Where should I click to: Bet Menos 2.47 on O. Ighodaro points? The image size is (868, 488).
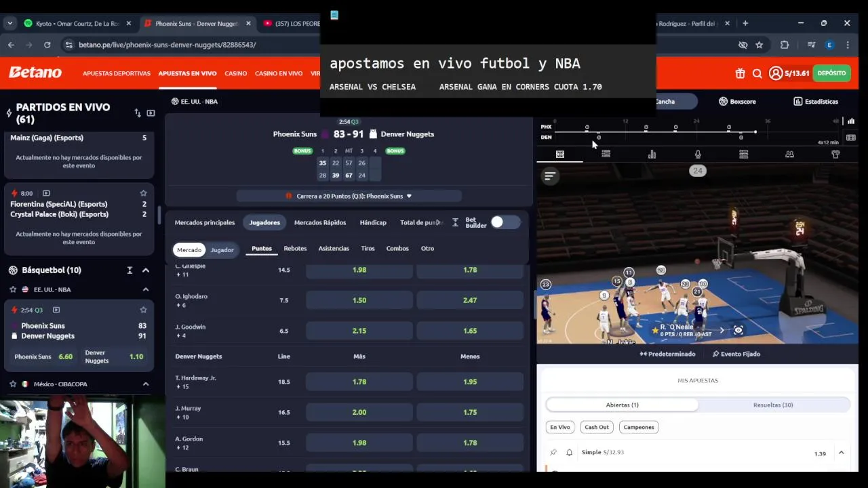pos(470,300)
